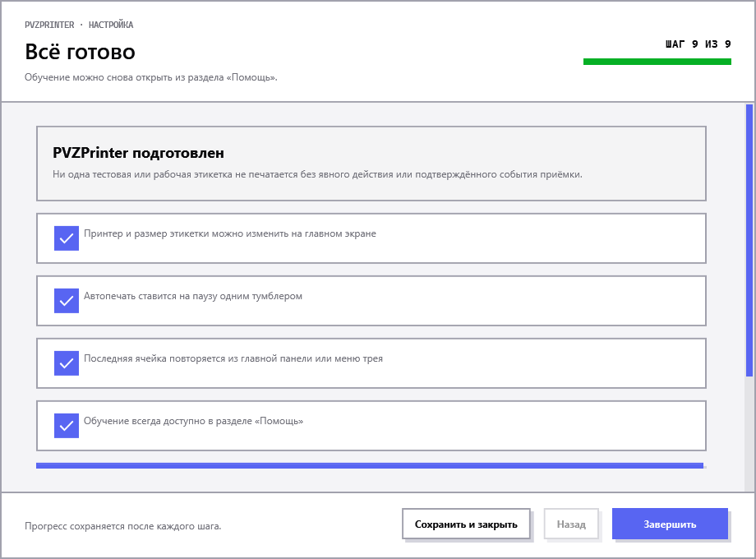Viewport: 756px width, 559px height.
Task: Click subtitle 'Обучение можно снова открыть из раздела «Помощь».'
Action: click(151, 77)
